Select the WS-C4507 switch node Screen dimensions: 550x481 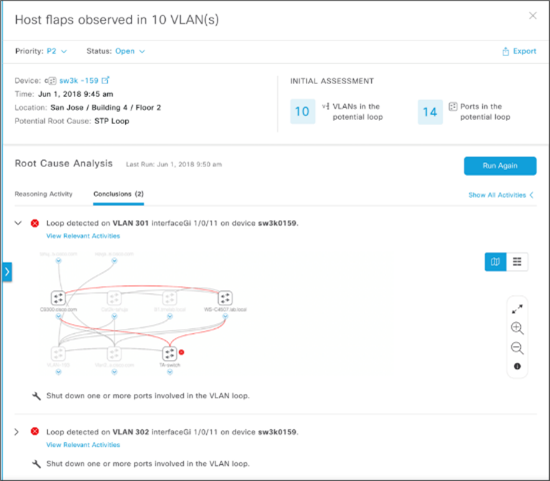pyautogui.click(x=225, y=298)
